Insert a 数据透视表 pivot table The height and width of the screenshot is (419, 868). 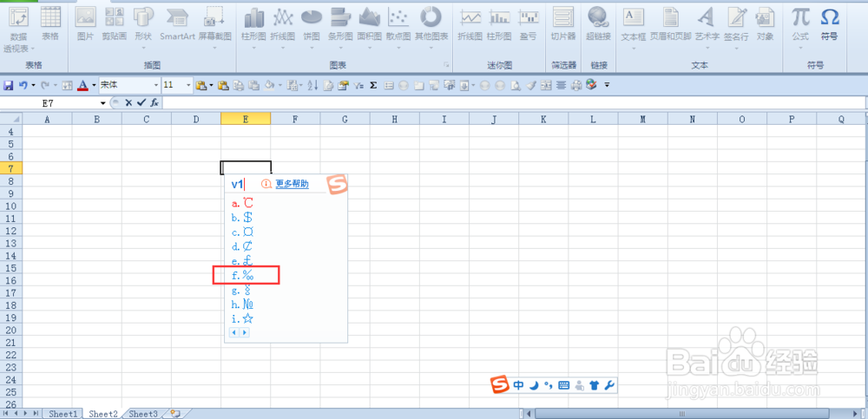[x=19, y=29]
